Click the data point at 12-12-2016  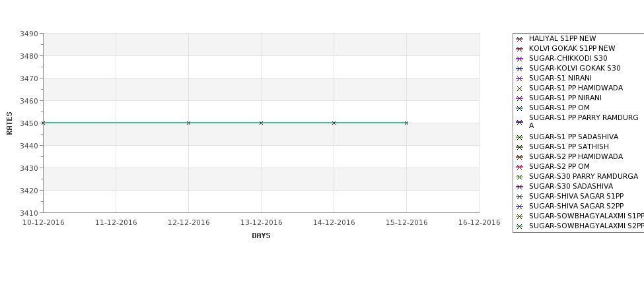(188, 123)
